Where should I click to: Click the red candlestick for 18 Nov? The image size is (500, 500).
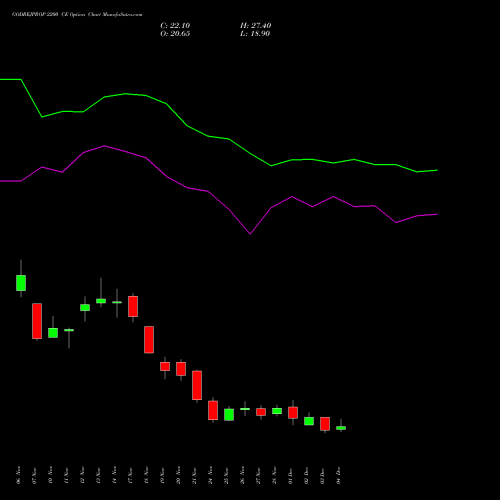[149, 340]
